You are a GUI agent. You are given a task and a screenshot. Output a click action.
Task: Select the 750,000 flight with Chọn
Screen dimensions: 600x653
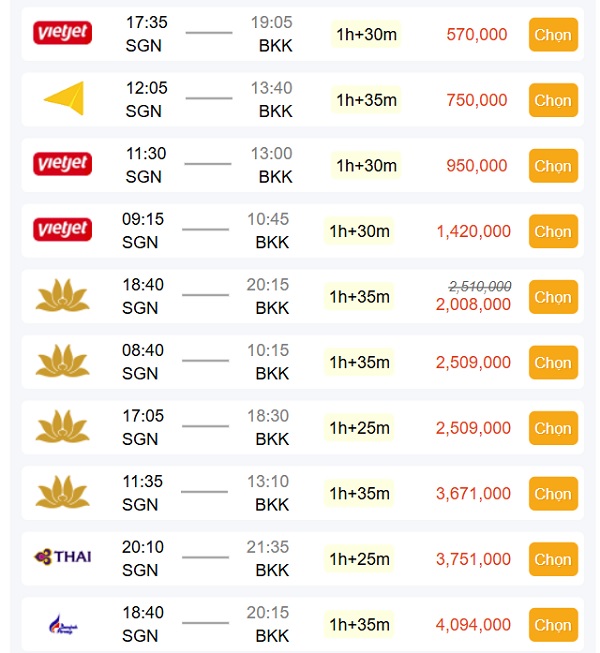click(x=552, y=100)
